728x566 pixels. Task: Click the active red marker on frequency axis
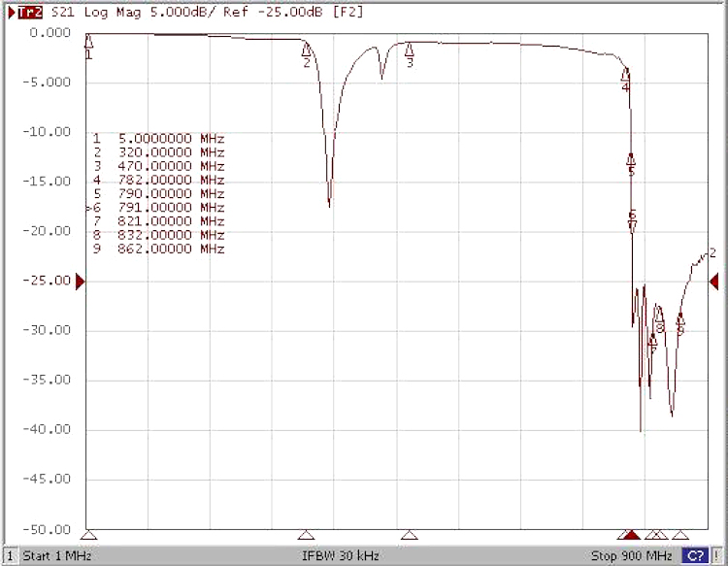click(632, 535)
